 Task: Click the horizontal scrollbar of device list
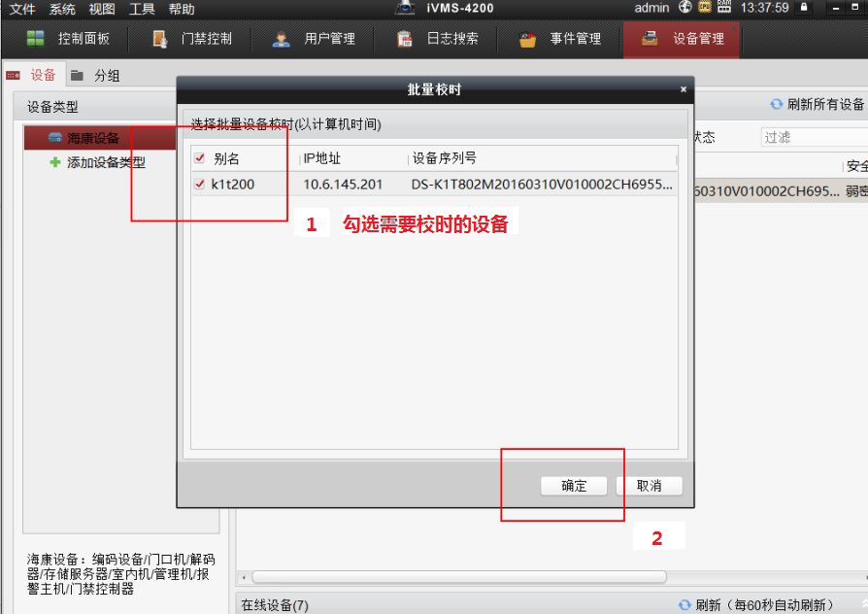456,576
